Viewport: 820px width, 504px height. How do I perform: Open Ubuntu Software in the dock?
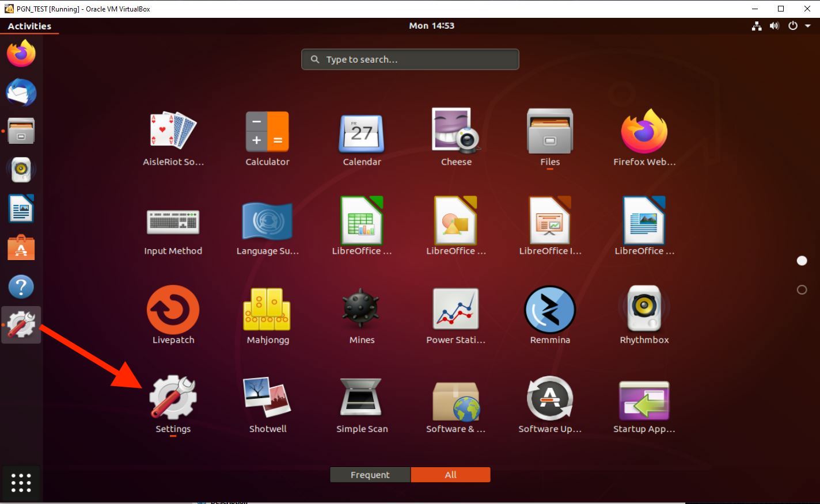pos(21,247)
